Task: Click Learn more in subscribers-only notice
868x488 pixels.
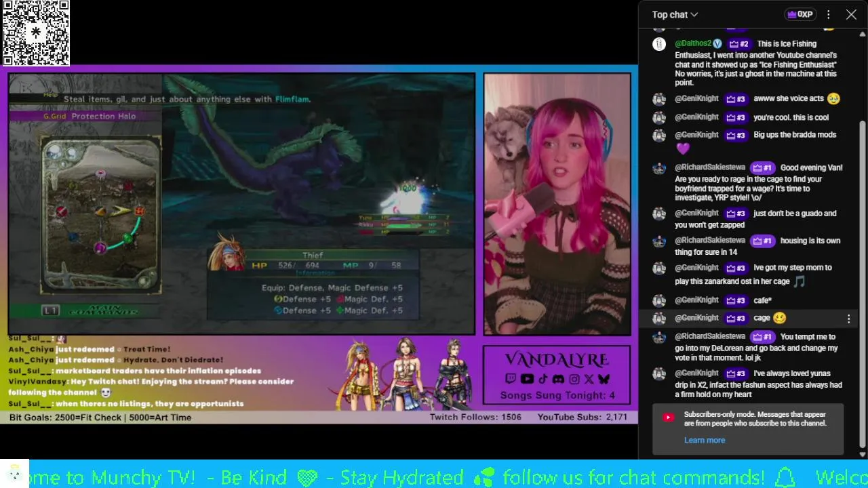Action: 705,440
